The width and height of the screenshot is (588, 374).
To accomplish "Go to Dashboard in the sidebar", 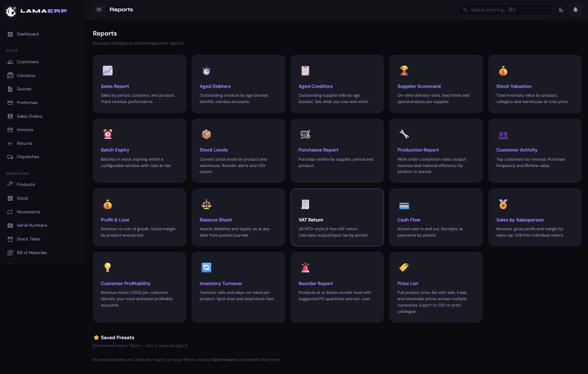I will (28, 34).
